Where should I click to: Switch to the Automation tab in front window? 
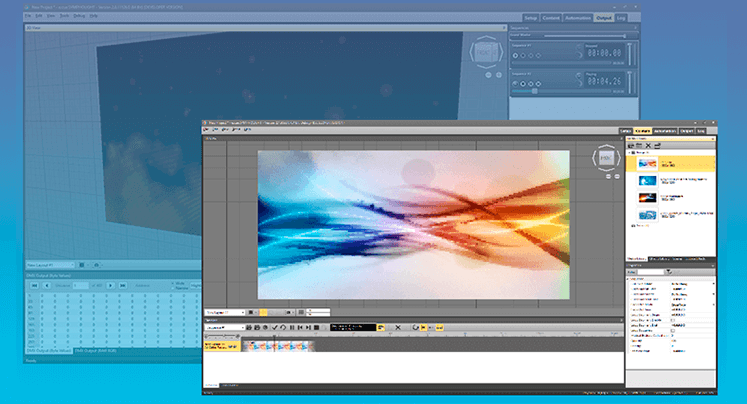tap(665, 131)
